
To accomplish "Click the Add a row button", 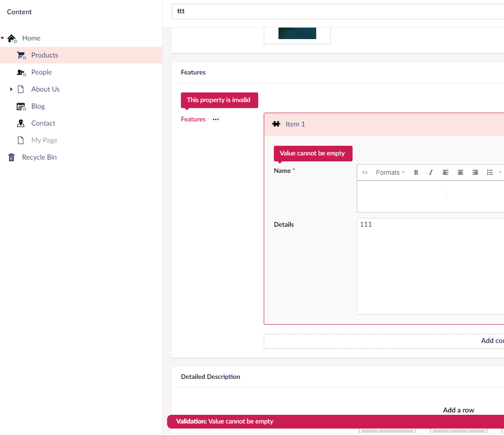I will pos(458,410).
